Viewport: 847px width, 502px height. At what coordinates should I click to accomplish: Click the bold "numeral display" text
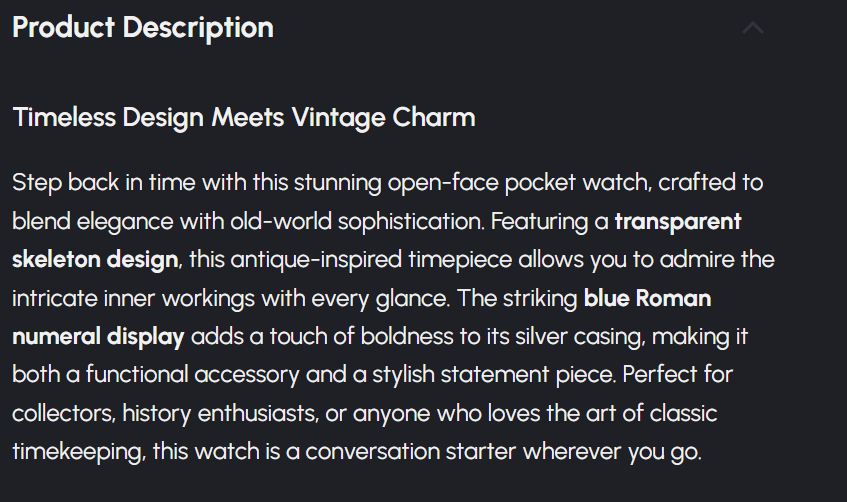point(98,336)
